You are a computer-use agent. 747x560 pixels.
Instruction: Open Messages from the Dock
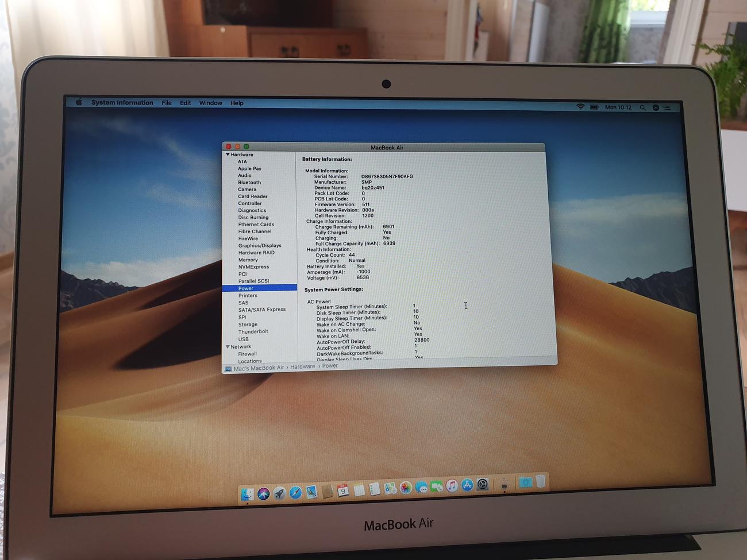click(421, 487)
